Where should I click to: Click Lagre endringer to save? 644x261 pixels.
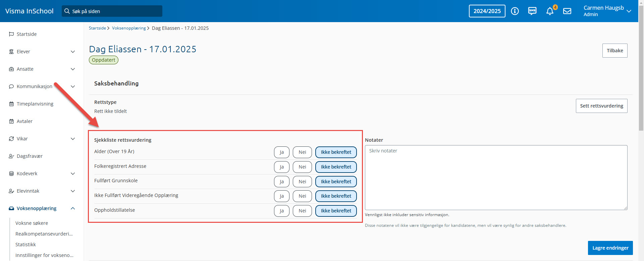[x=610, y=248]
